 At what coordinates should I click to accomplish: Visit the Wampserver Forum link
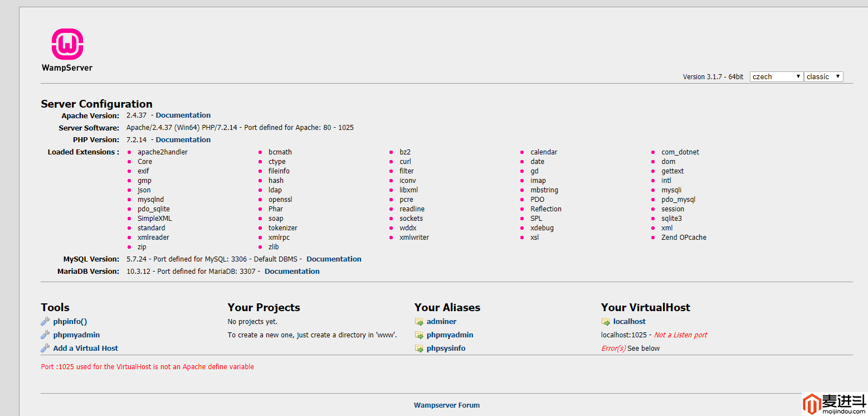tap(447, 405)
